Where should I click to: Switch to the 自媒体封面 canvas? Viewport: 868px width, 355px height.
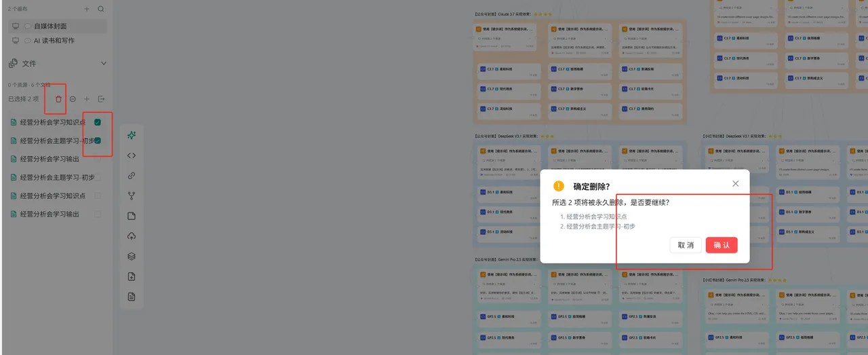coord(57,26)
